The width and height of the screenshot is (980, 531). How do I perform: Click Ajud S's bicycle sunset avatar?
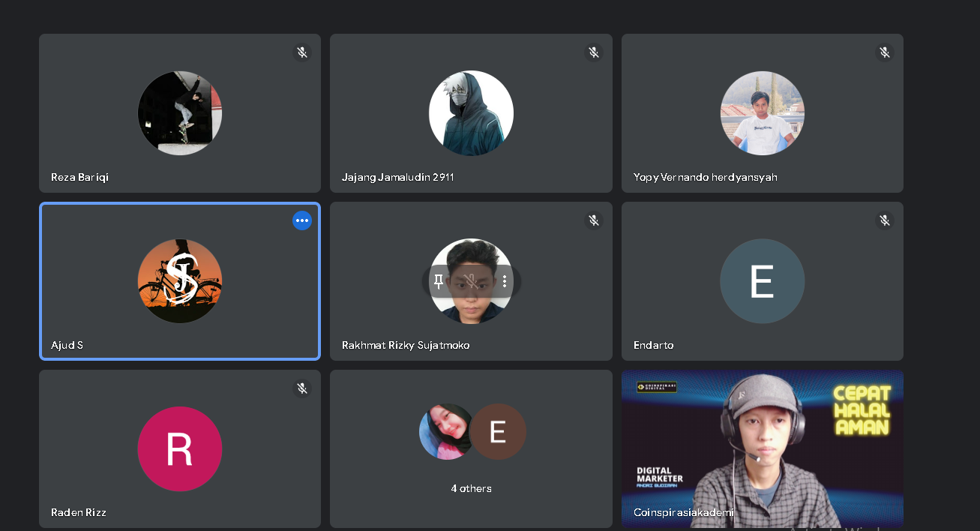pyautogui.click(x=180, y=281)
